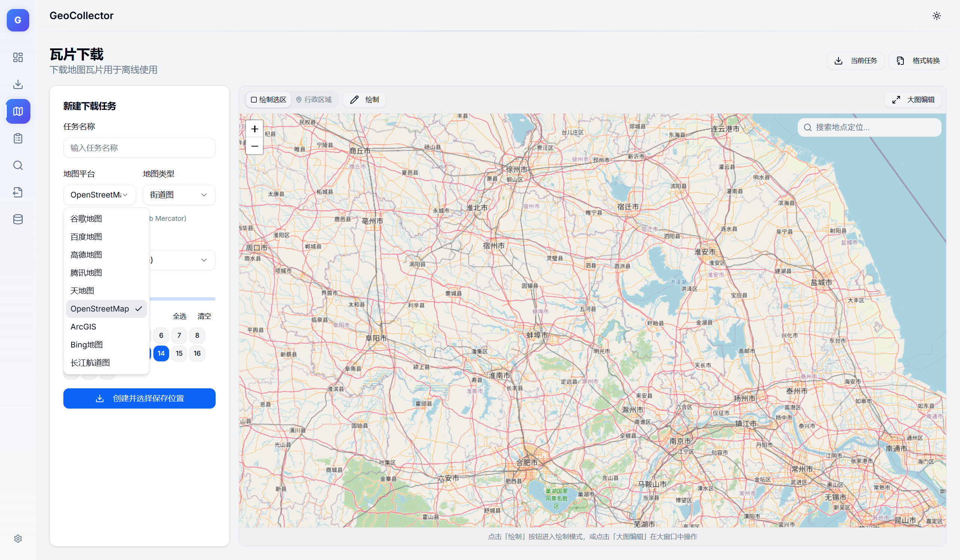Toggle the theme with the sun icon
The height and width of the screenshot is (560, 960).
pyautogui.click(x=937, y=16)
